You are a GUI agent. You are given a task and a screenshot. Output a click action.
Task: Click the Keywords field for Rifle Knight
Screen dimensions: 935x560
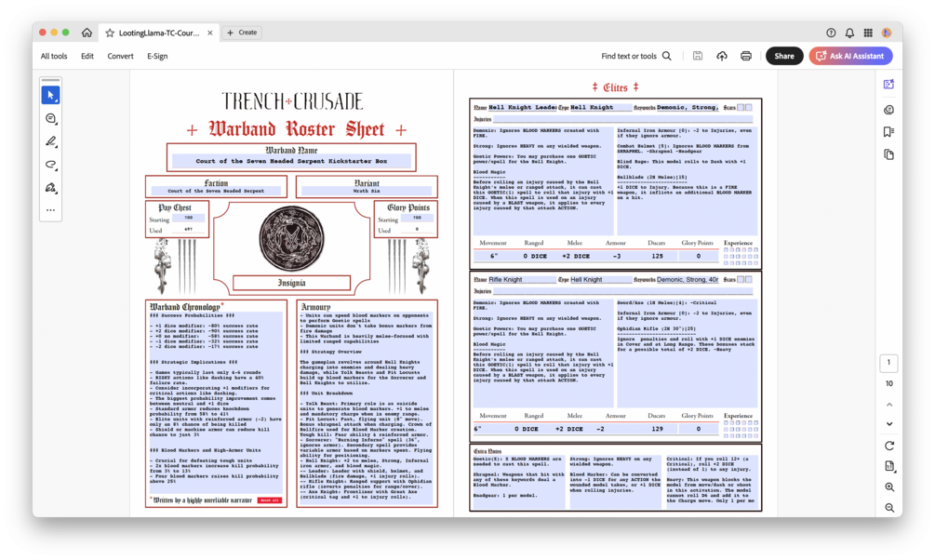tap(688, 279)
